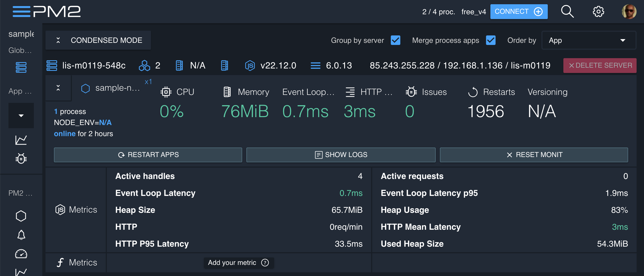644x276 pixels.
Task: Open the Order by App dropdown
Action: tap(589, 40)
